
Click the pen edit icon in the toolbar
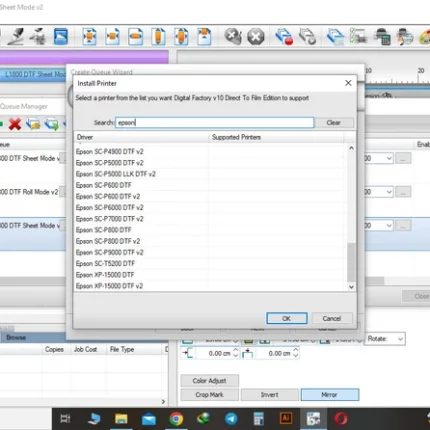click(x=16, y=36)
